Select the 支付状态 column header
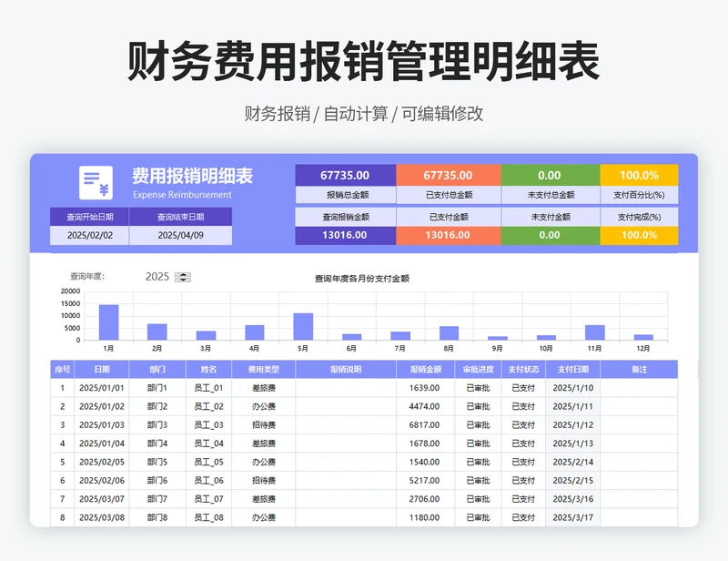Viewport: 728px width, 561px height. click(523, 370)
